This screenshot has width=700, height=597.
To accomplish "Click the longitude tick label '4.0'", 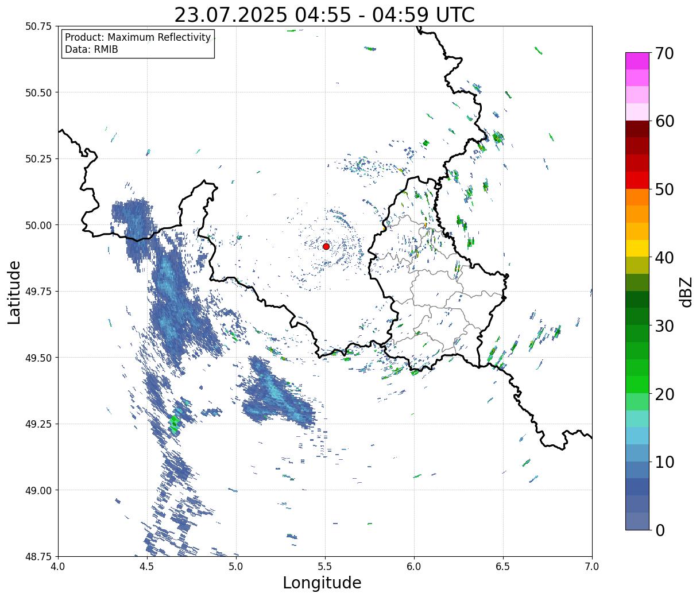I will point(58,567).
